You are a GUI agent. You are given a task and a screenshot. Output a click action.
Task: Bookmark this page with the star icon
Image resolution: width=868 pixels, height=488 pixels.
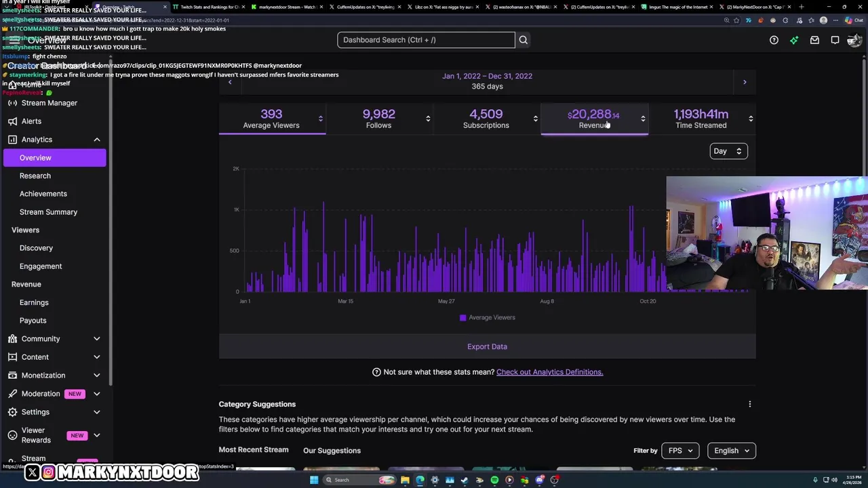pyautogui.click(x=737, y=20)
